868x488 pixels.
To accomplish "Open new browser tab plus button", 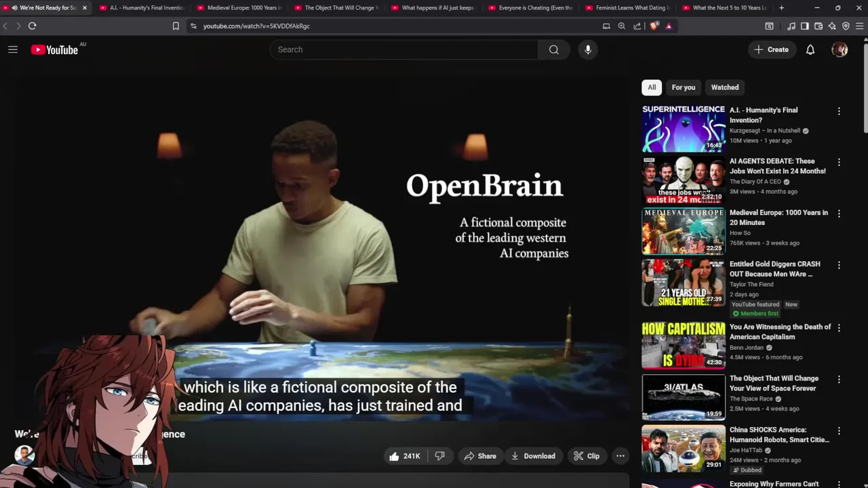I will tap(781, 7).
